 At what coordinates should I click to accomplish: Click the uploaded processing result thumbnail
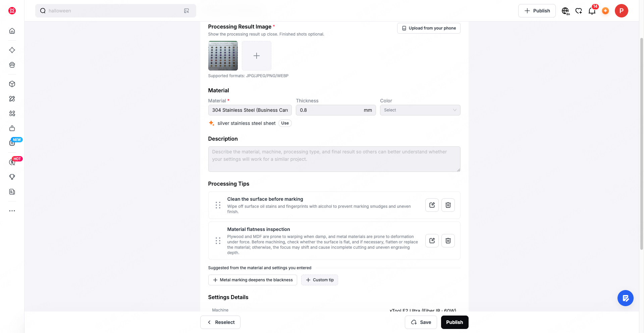click(x=223, y=56)
